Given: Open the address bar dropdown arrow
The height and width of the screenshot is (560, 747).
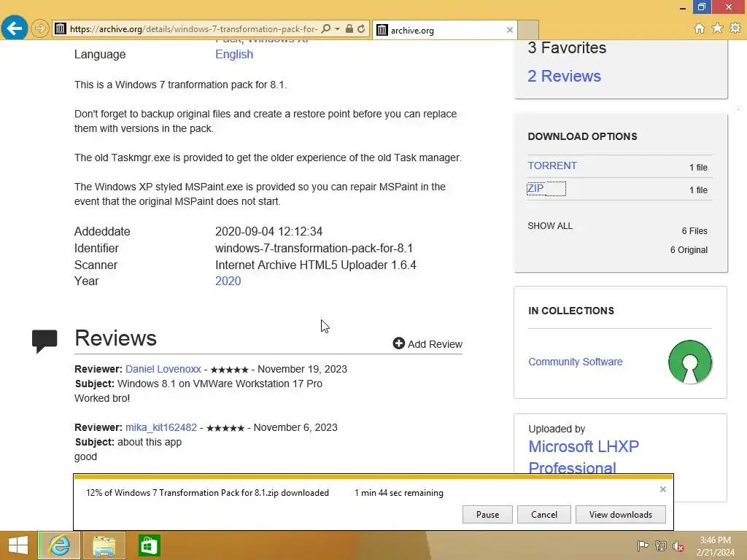Looking at the screenshot, I should (x=337, y=29).
